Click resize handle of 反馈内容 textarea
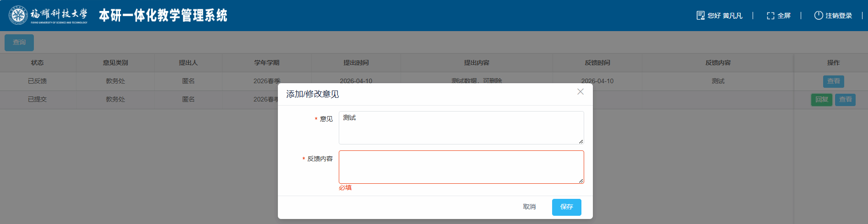The image size is (868, 224). [580, 181]
